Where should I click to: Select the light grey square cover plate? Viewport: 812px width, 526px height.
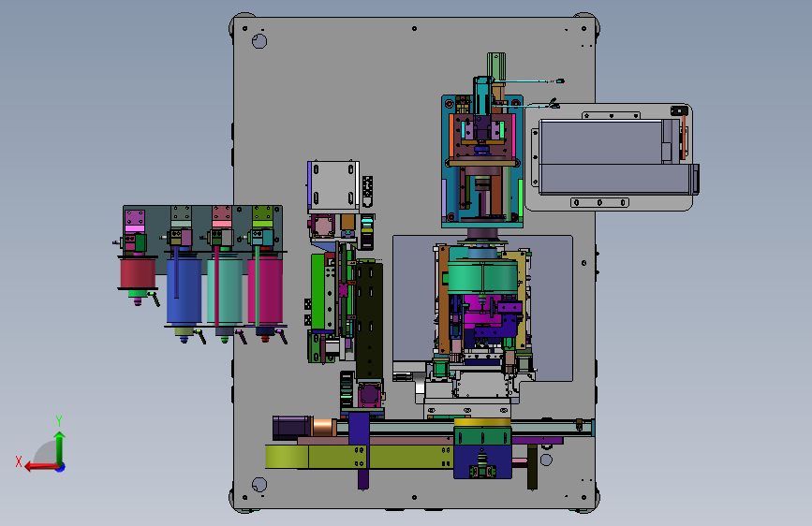tap(333, 186)
